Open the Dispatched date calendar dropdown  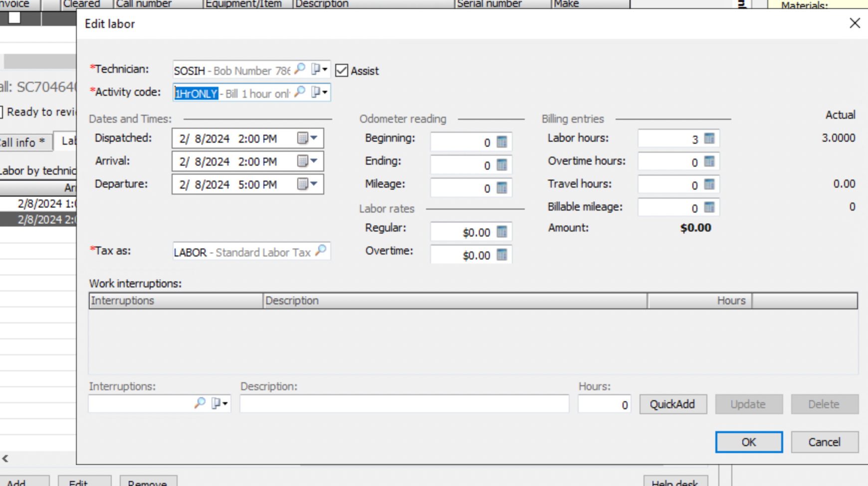tap(307, 138)
